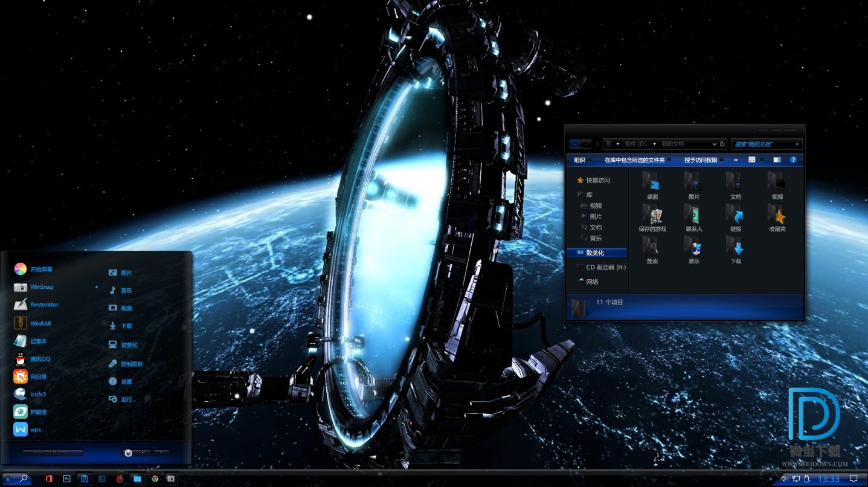Show more toolbar commands via » chevron

736,160
